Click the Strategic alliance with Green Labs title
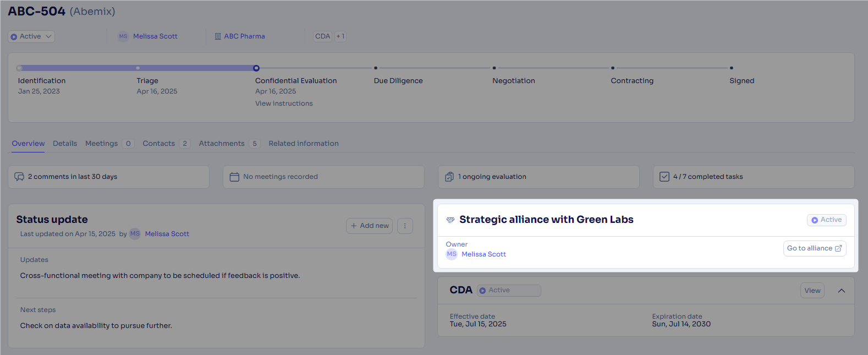Screen dimensions: 868x355 [546, 220]
